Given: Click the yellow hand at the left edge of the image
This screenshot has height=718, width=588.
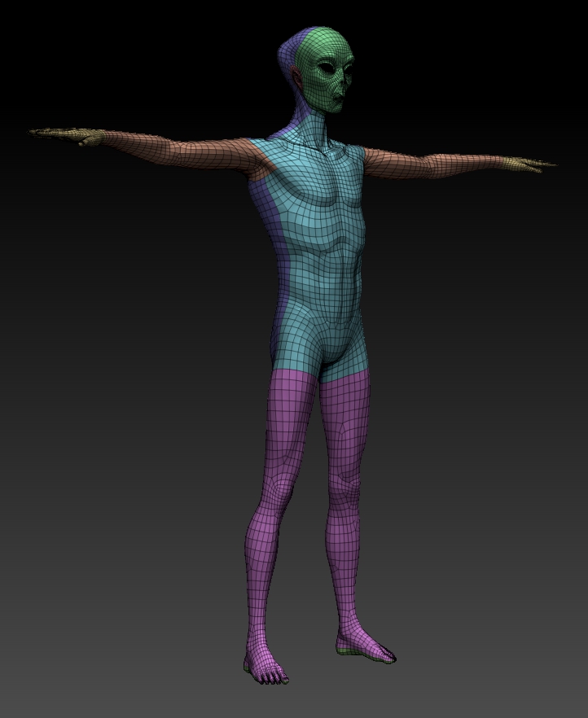Looking at the screenshot, I should (x=68, y=136).
